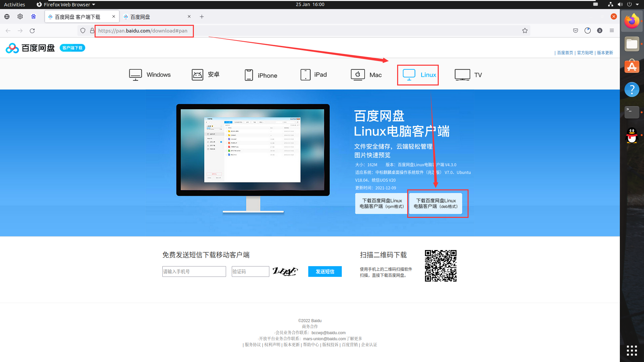Click the captcha image to refresh
644x362 pixels.
285,271
